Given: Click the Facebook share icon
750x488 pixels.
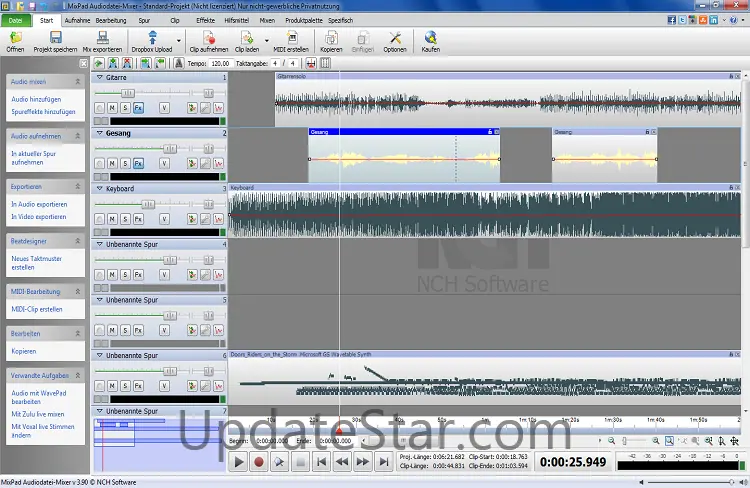Looking at the screenshot, I should click(x=672, y=20).
